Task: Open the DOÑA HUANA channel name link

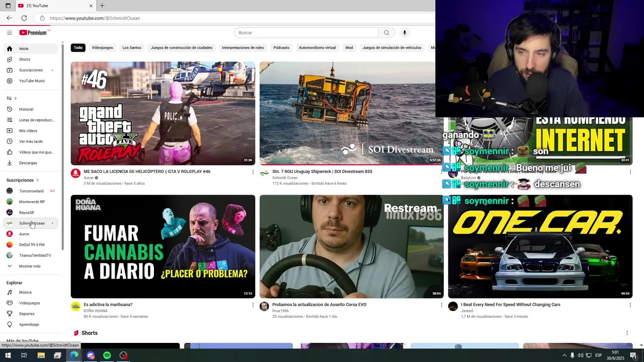Action: pyautogui.click(x=96, y=311)
